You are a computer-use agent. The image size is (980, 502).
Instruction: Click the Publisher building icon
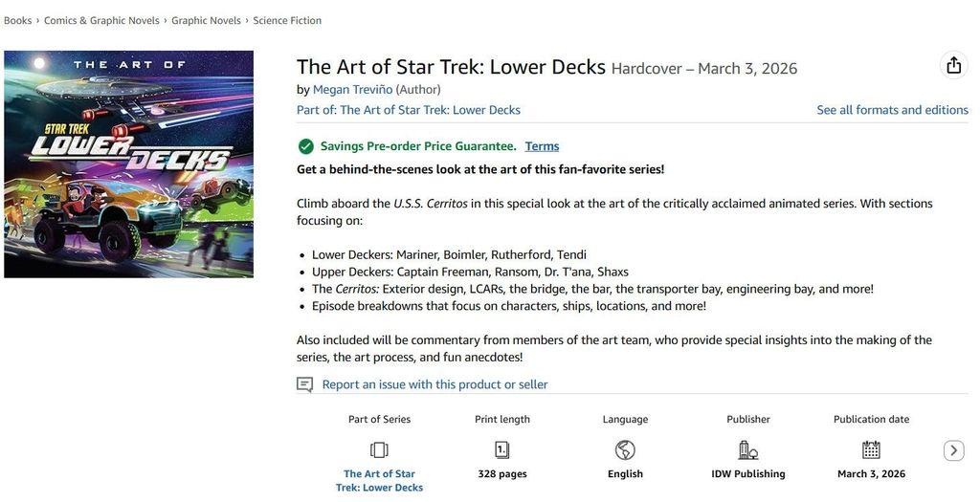tap(748, 450)
